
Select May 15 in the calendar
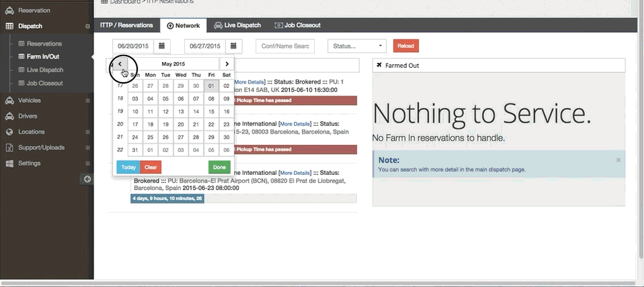tap(211, 111)
